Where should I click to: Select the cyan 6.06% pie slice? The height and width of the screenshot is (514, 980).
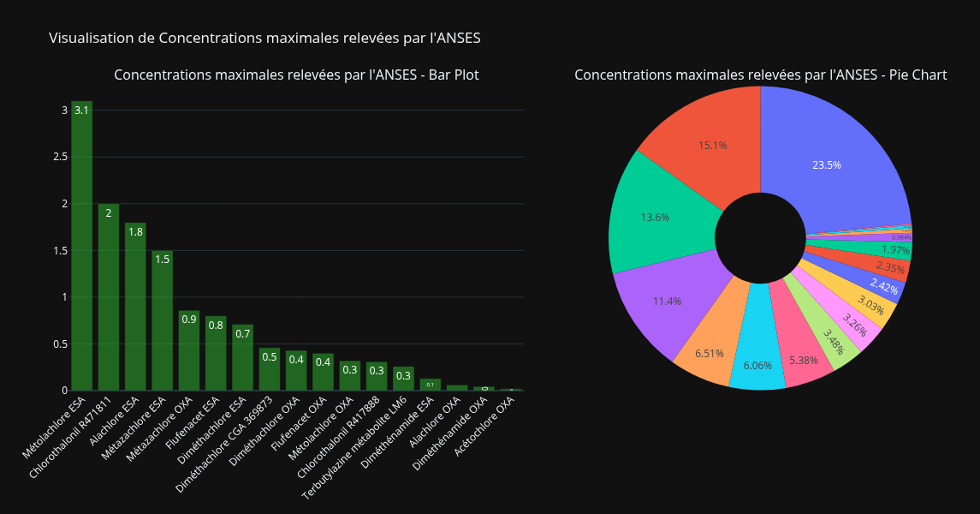[x=757, y=364]
